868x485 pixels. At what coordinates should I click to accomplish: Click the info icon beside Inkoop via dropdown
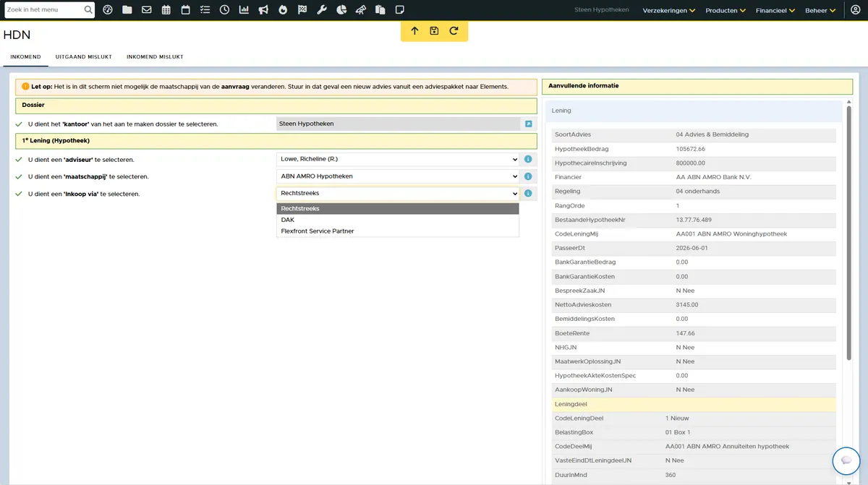pyautogui.click(x=528, y=194)
